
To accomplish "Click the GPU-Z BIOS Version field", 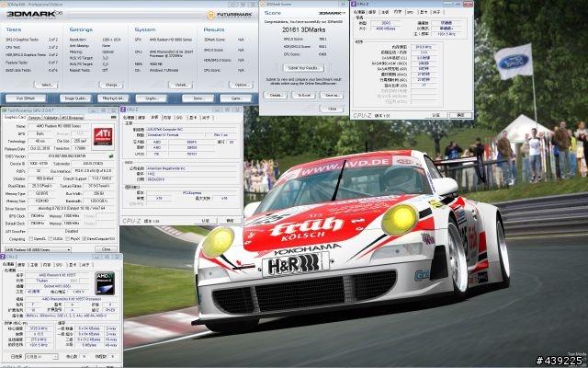I will point(67,156).
